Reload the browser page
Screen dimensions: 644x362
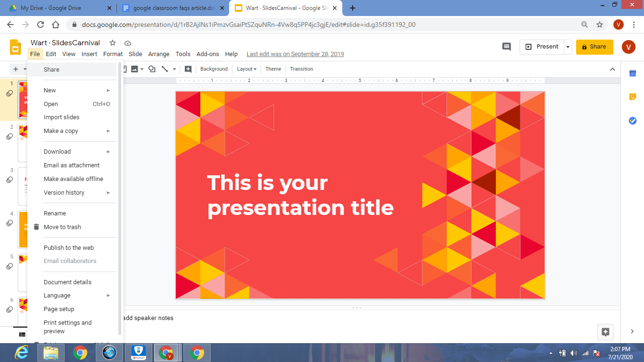click(x=41, y=25)
